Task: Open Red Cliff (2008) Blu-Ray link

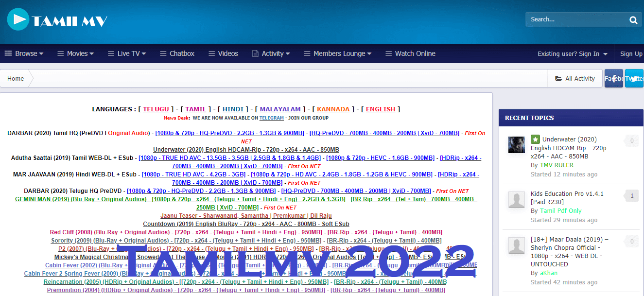Action: pos(186,232)
